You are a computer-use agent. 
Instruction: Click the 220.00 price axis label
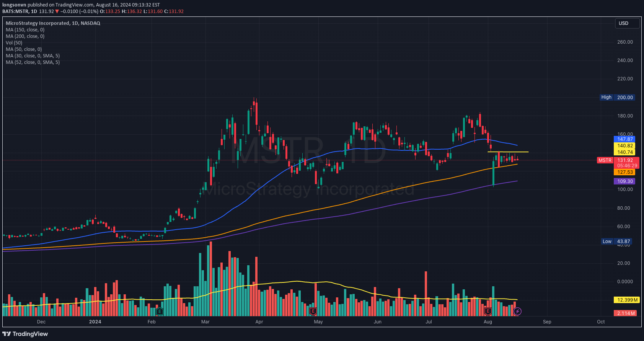click(625, 79)
